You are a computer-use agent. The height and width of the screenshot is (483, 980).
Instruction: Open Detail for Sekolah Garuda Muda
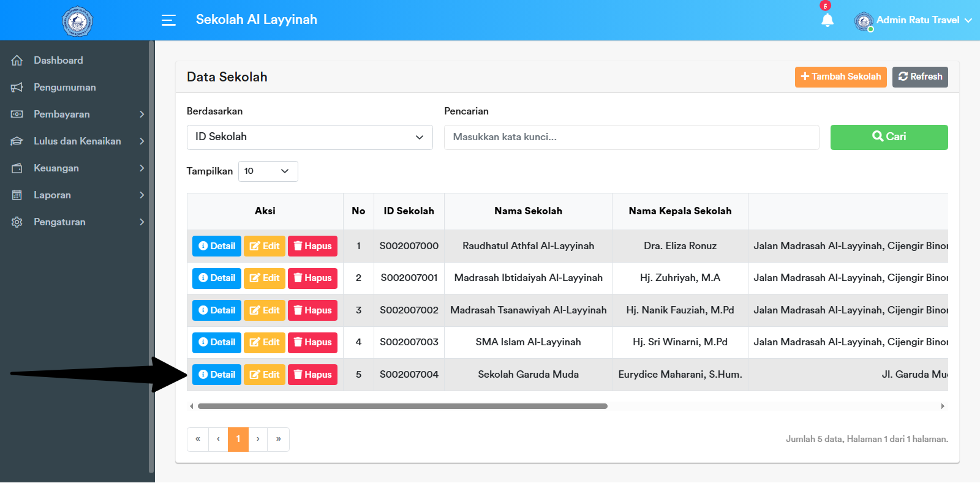(x=217, y=375)
